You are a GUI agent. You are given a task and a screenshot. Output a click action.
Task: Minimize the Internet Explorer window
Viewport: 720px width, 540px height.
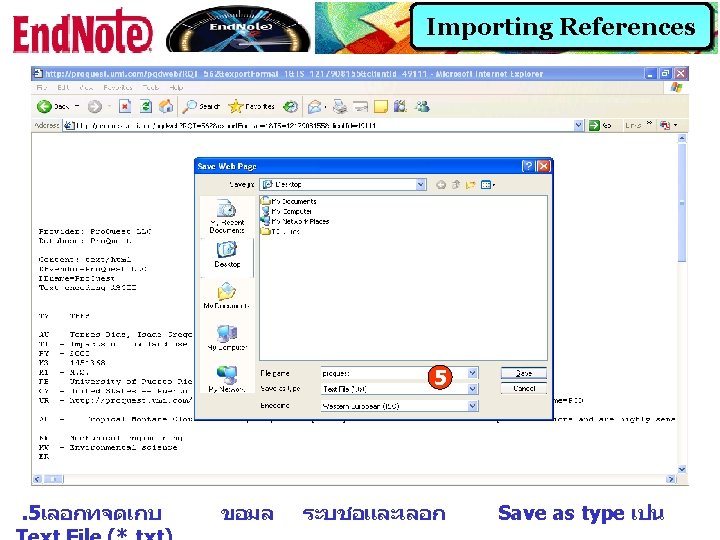click(650, 73)
